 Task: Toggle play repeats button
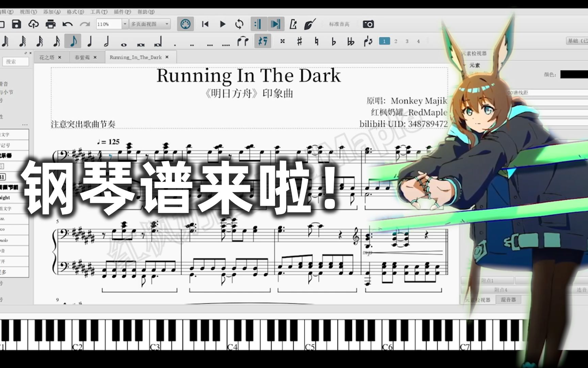tap(259, 24)
